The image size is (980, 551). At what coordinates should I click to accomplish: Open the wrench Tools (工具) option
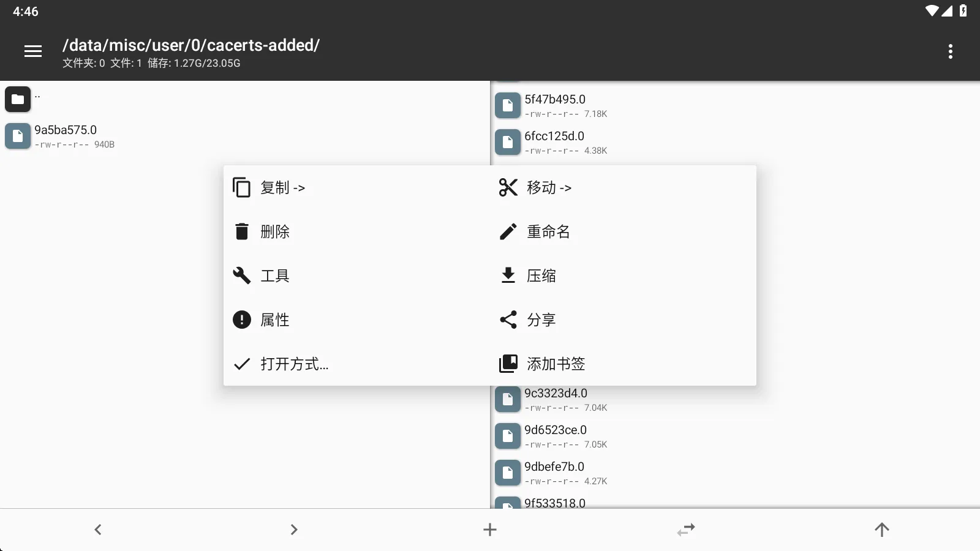click(242, 275)
